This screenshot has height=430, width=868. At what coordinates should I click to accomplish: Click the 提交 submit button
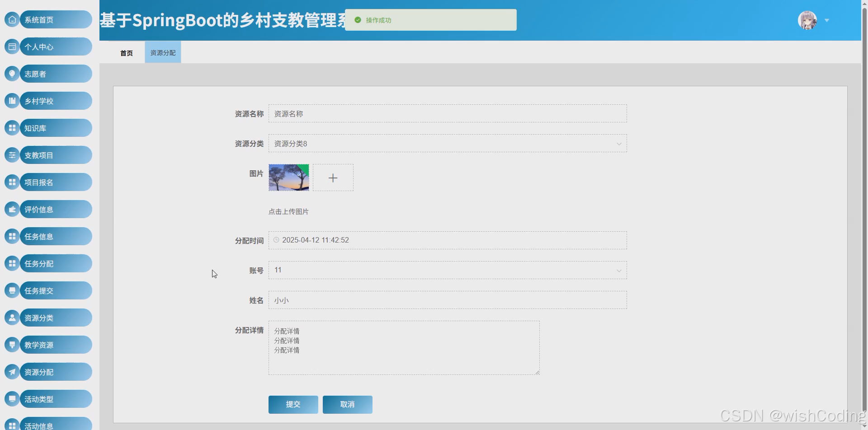pos(293,404)
